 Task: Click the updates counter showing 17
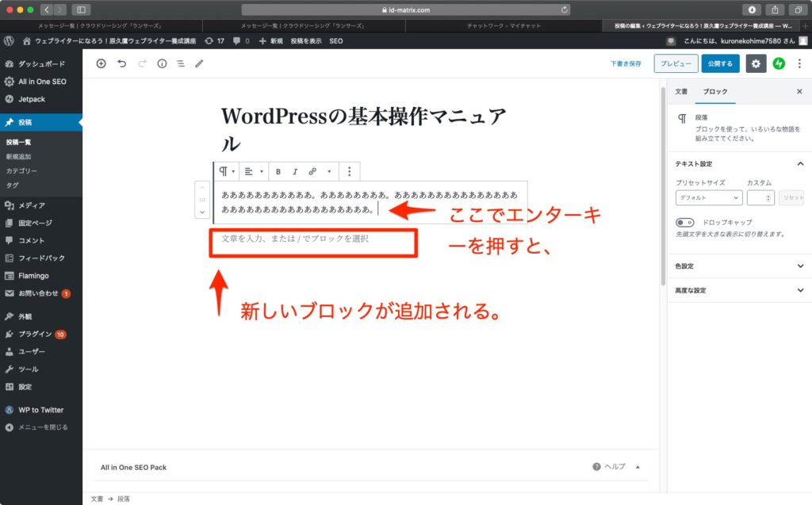click(x=215, y=41)
